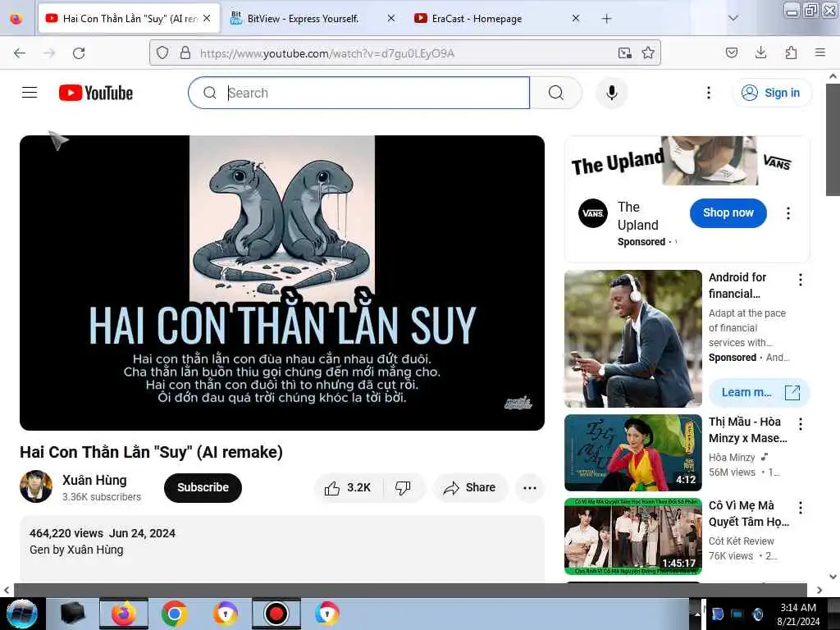Open the taskbar clock showing 3:14 AM

tap(798, 614)
